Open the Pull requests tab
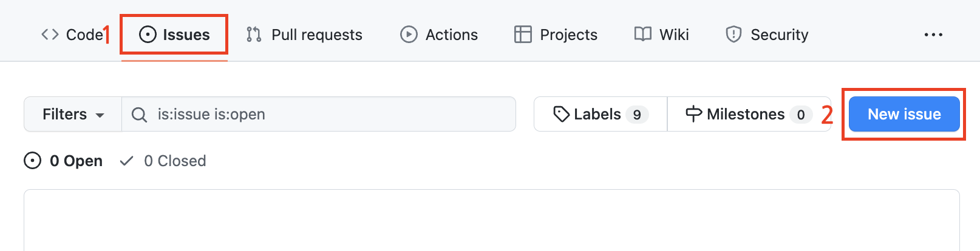The width and height of the screenshot is (980, 251). click(304, 35)
